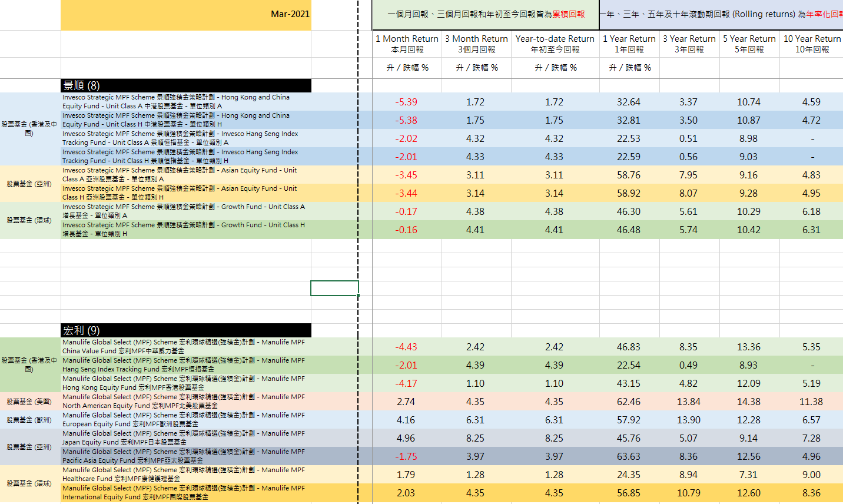The height and width of the screenshot is (504, 843).
Task: Select Manulife Pacific Asia Equity Fund name cell
Action: pos(186,456)
